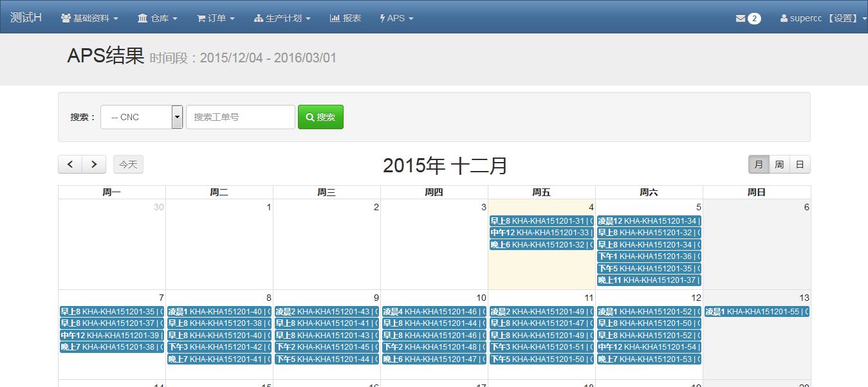
Task: Open the 基础资料 menu
Action: (89, 18)
